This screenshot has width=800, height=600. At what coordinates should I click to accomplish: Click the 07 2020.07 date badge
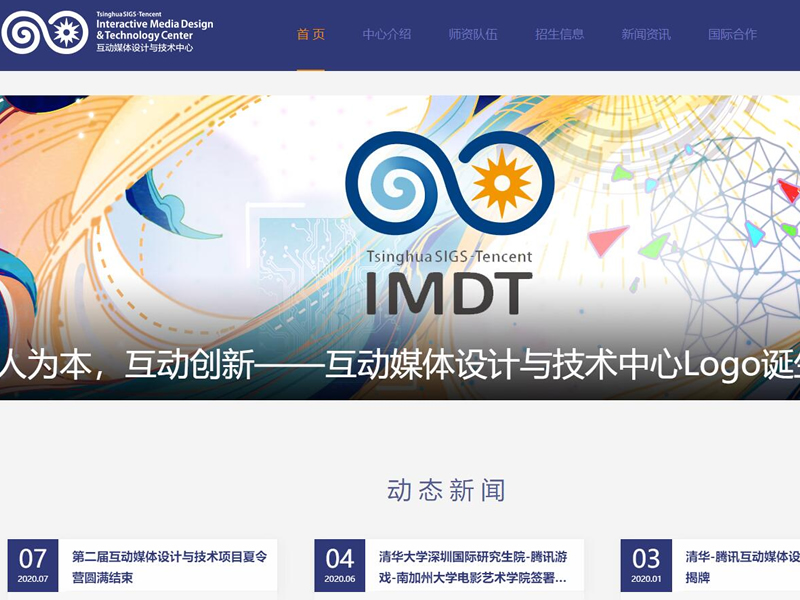point(33,565)
